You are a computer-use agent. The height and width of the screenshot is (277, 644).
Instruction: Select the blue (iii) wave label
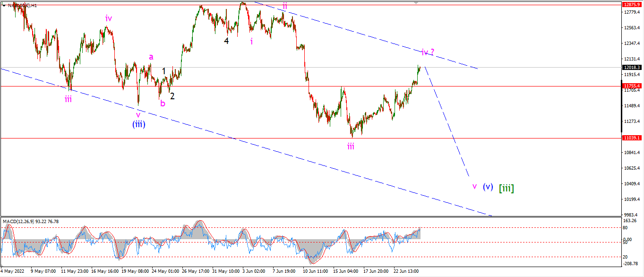pos(138,124)
